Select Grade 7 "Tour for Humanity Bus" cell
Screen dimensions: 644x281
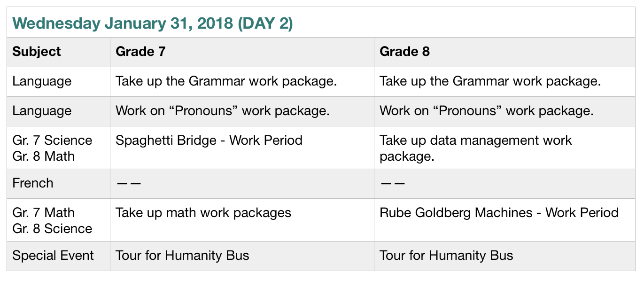click(182, 256)
